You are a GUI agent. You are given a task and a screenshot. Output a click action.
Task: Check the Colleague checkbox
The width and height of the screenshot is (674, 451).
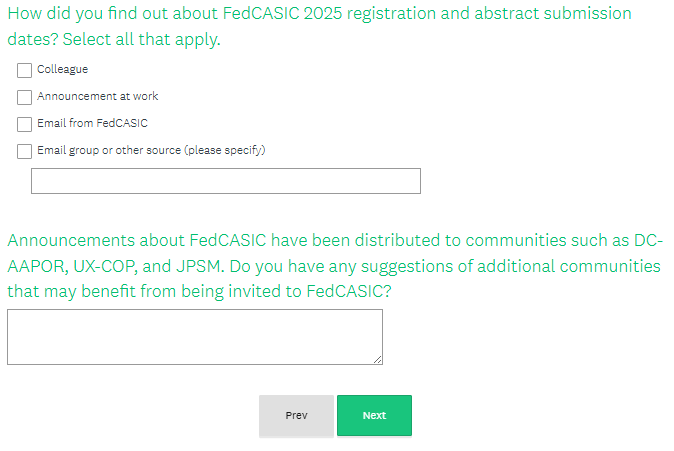click(24, 70)
